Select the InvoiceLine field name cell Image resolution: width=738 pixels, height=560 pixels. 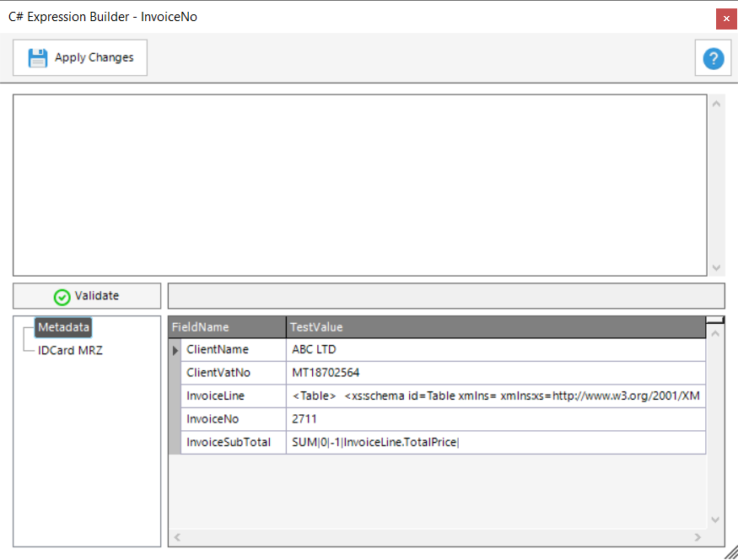click(x=215, y=396)
